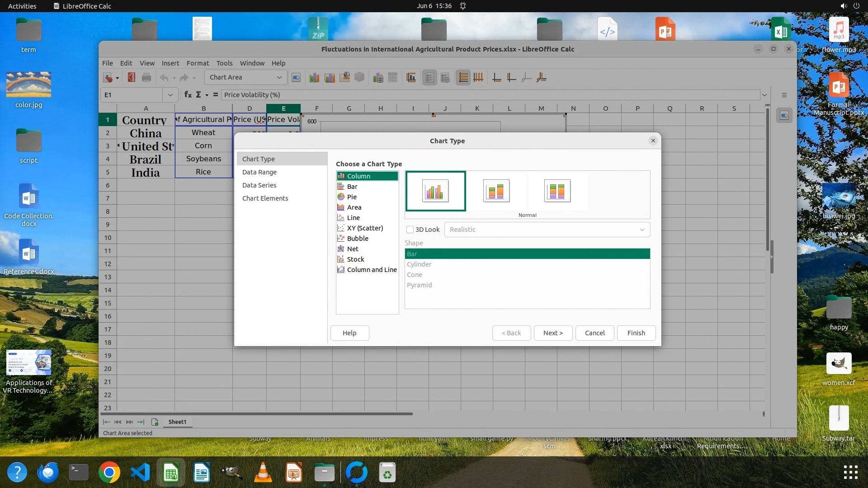868x488 pixels.
Task: Go to the Data Range step
Action: click(259, 172)
